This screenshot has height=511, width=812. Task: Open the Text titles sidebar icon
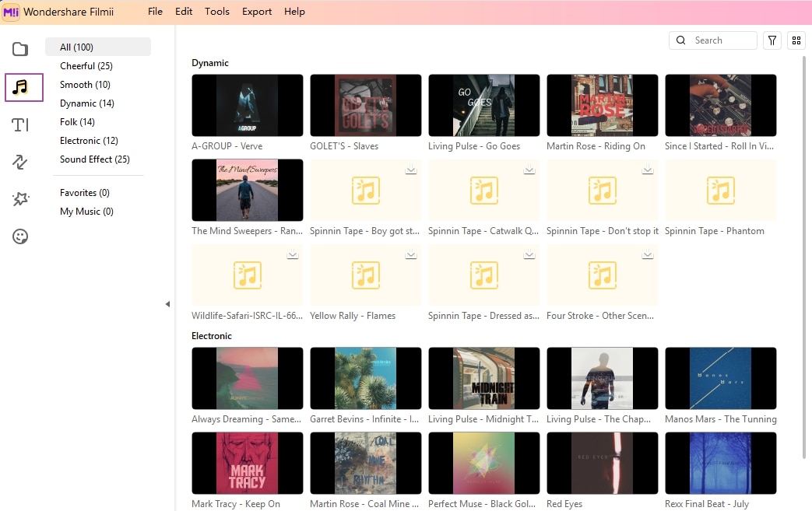20,124
